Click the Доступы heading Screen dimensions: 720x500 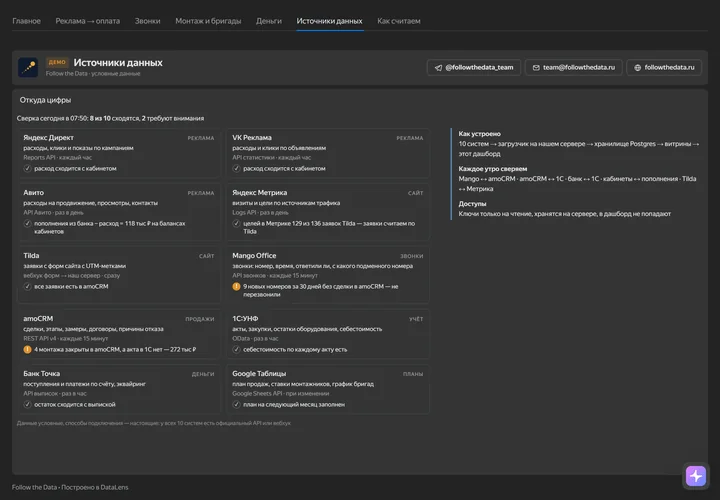472,204
